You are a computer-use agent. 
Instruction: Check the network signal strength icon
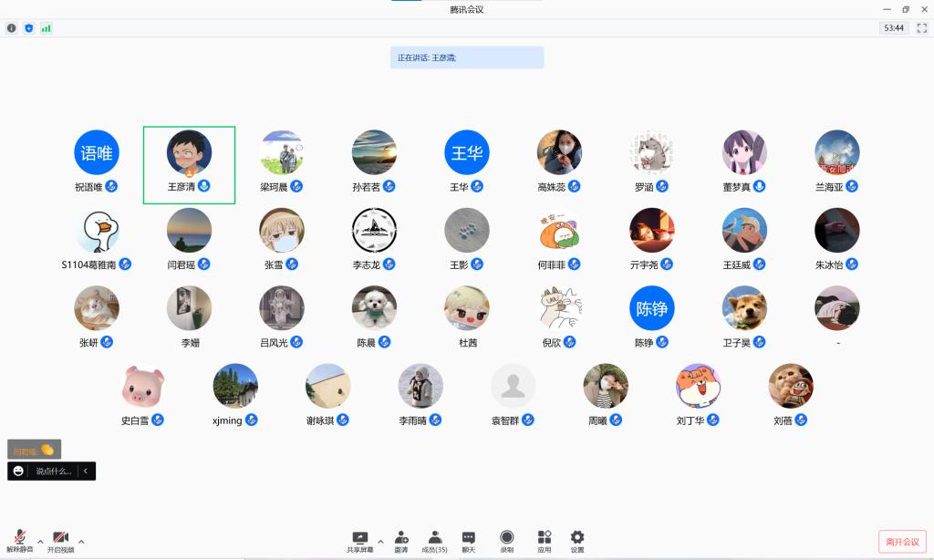(46, 28)
